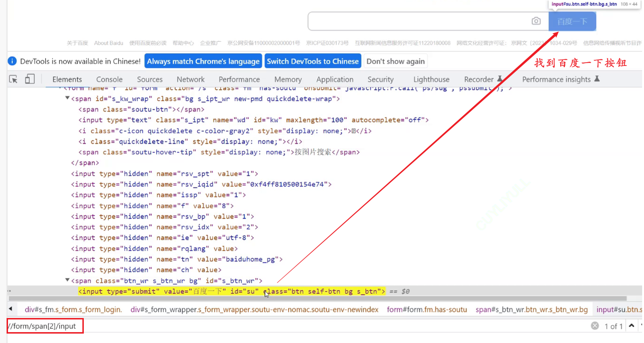Open the 使用百度前必读 link
Screen dimensions: 644x343
(x=148, y=43)
